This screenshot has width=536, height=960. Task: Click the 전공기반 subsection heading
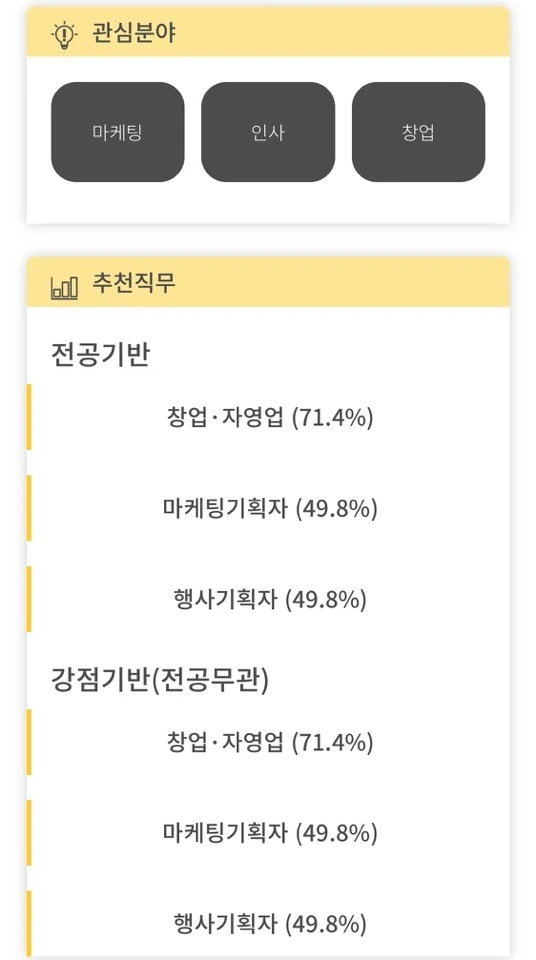pyautogui.click(x=100, y=355)
